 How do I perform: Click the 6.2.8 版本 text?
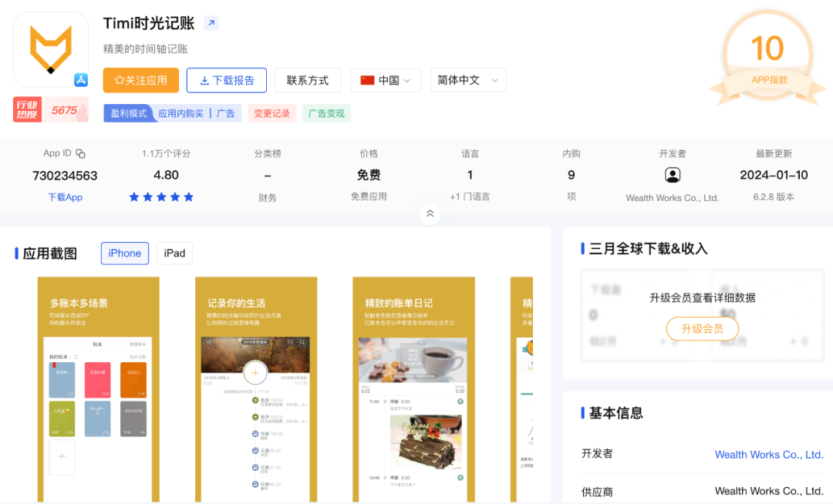(x=774, y=197)
